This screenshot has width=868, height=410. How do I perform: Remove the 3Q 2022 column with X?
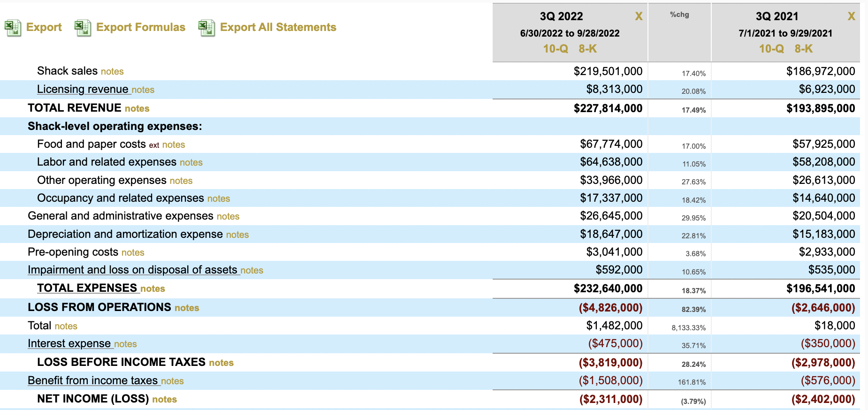click(x=639, y=16)
